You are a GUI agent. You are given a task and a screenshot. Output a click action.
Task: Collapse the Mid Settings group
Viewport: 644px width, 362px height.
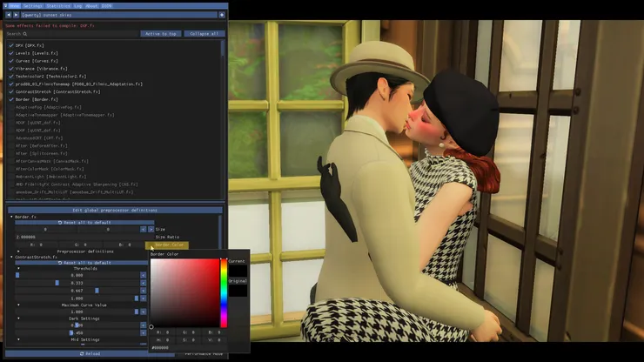18,340
